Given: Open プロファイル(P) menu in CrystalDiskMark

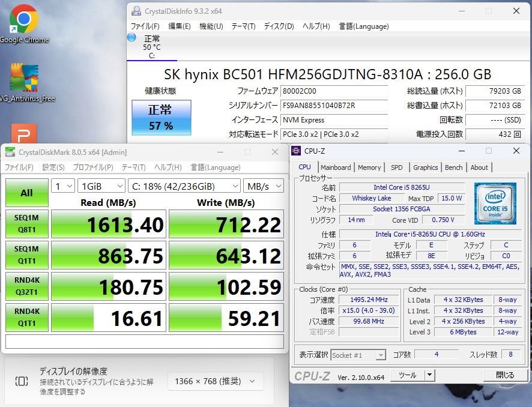Looking at the screenshot, I should tap(93, 167).
